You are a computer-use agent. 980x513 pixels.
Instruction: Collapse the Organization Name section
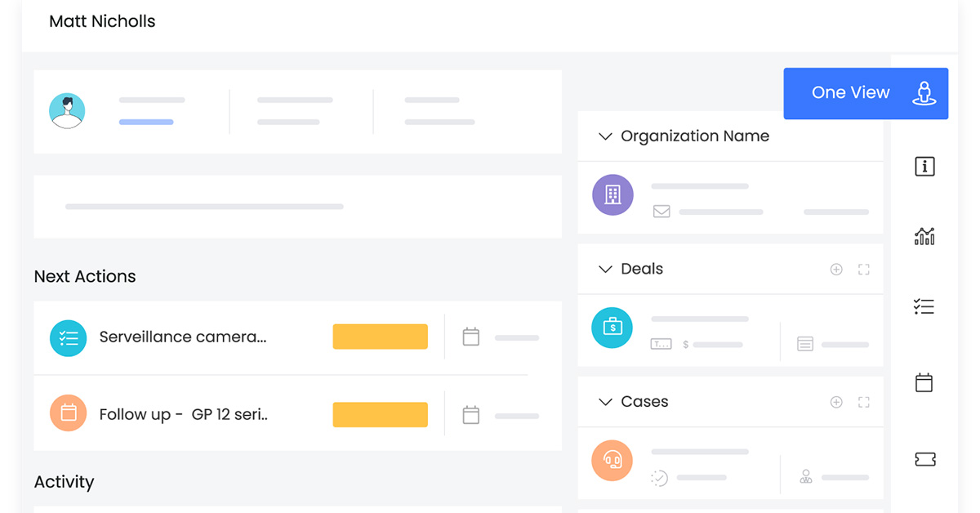point(605,136)
